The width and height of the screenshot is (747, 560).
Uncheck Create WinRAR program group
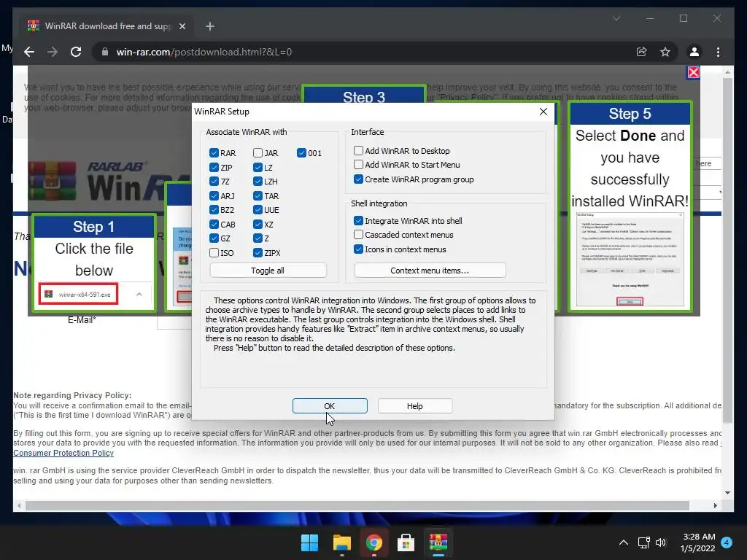tap(358, 179)
